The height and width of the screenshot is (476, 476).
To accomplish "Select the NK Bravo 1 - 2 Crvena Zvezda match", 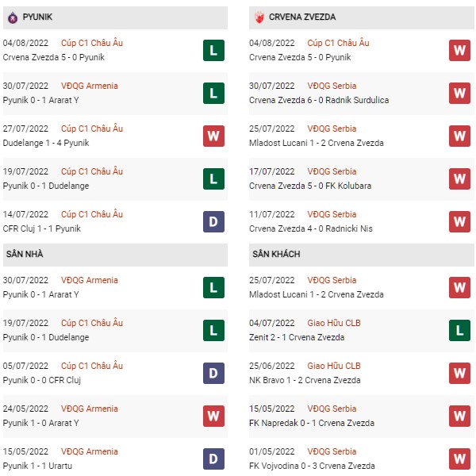I will (305, 380).
